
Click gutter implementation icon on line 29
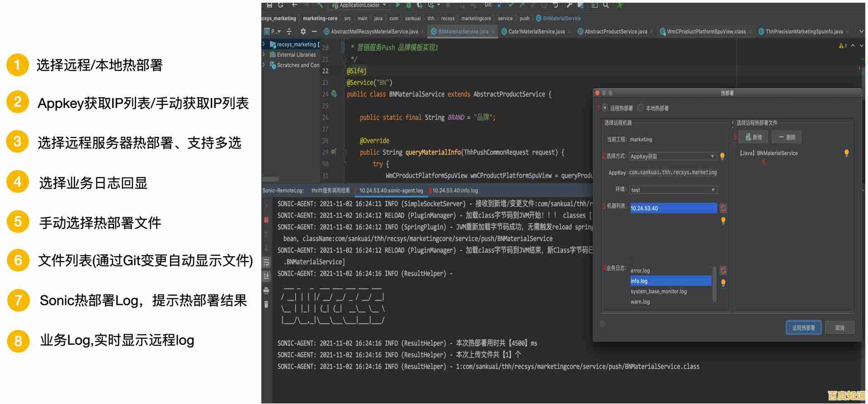pyautogui.click(x=334, y=152)
